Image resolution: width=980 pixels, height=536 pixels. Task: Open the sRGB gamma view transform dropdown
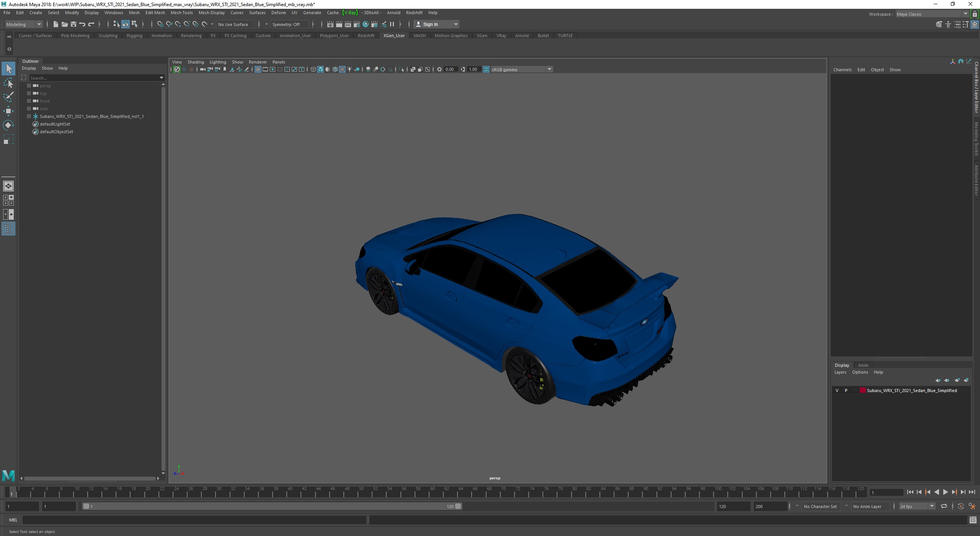tap(521, 69)
